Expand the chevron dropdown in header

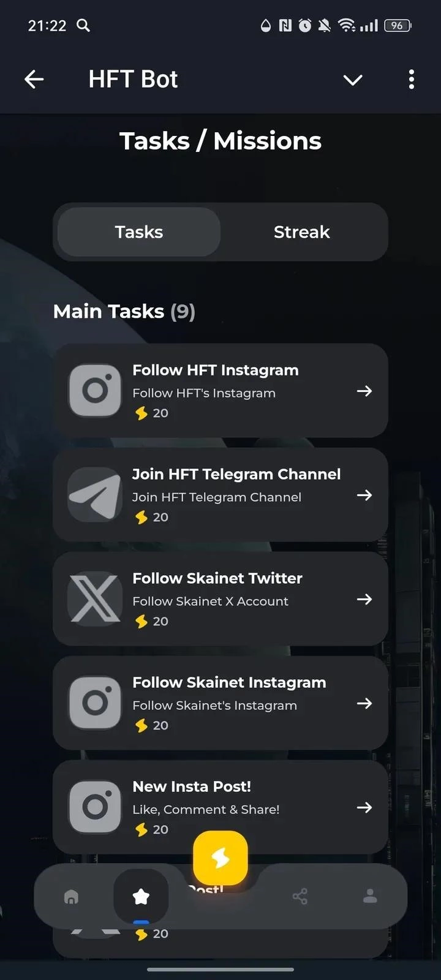[x=353, y=80]
